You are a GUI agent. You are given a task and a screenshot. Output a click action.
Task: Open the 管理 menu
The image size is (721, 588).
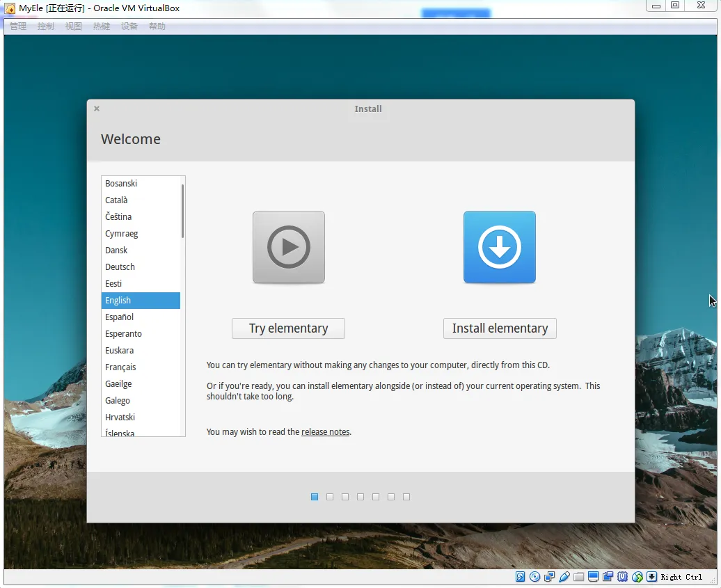[18, 26]
